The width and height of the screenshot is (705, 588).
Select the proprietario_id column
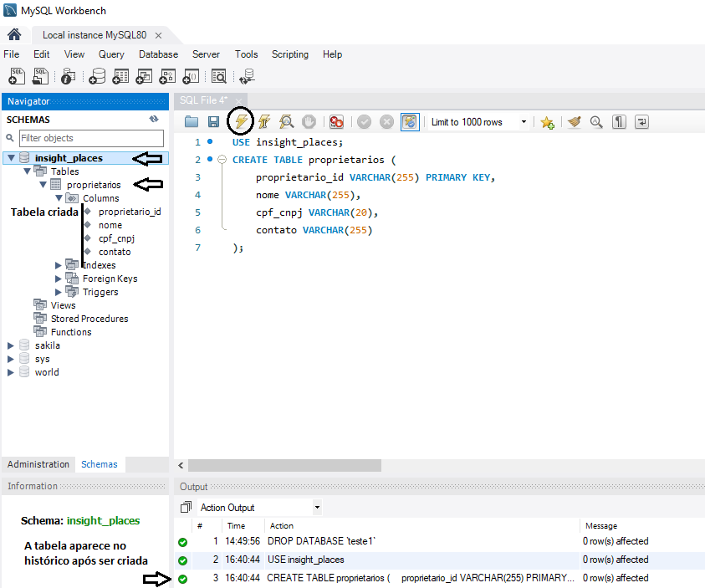tap(130, 212)
